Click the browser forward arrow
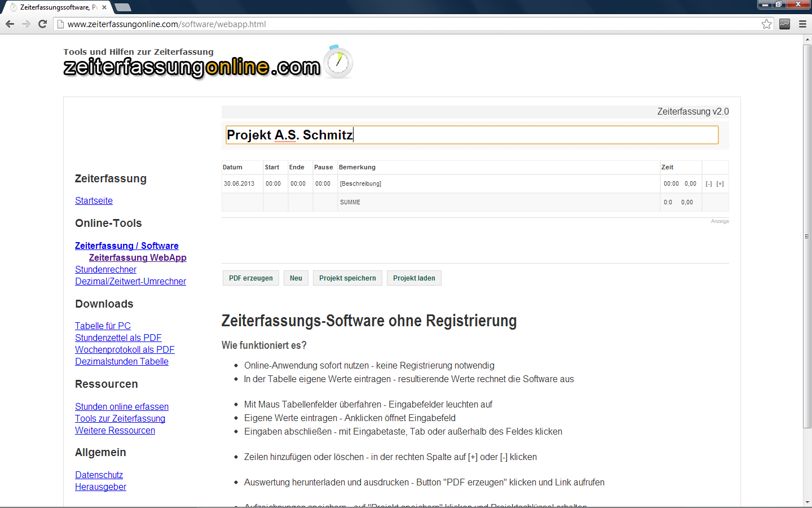 point(26,24)
